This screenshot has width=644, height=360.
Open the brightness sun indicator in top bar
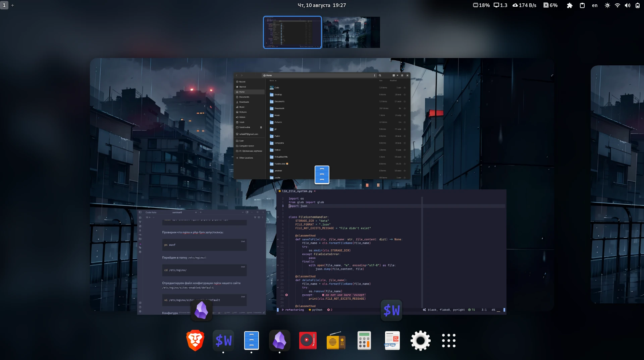click(607, 5)
